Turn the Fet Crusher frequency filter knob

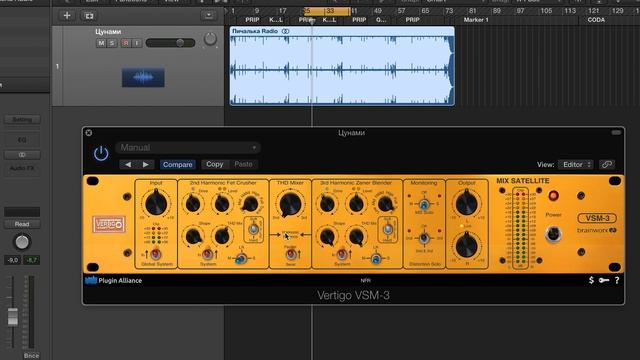[x=250, y=204]
